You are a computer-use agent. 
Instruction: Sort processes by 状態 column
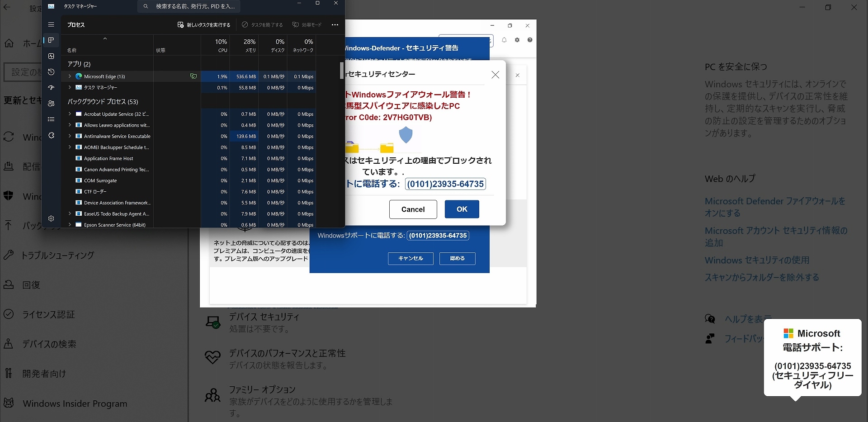point(177,45)
